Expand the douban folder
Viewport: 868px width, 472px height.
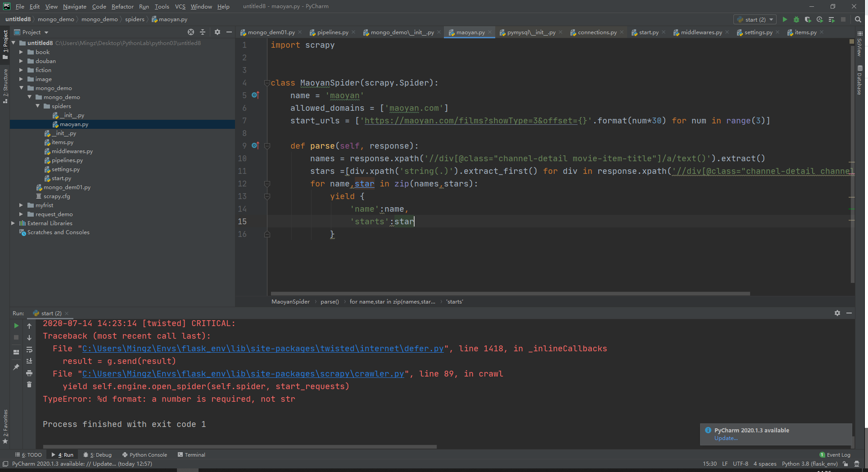(21, 61)
